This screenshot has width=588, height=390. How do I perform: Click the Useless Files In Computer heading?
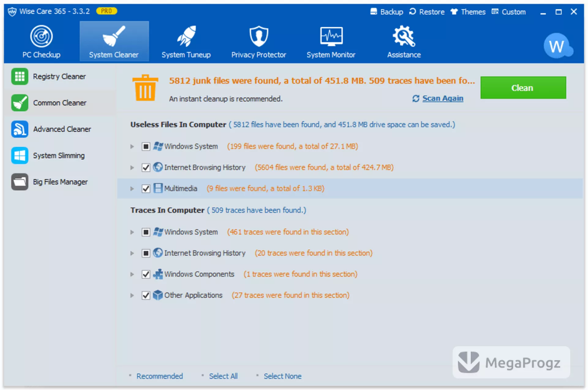tap(178, 125)
